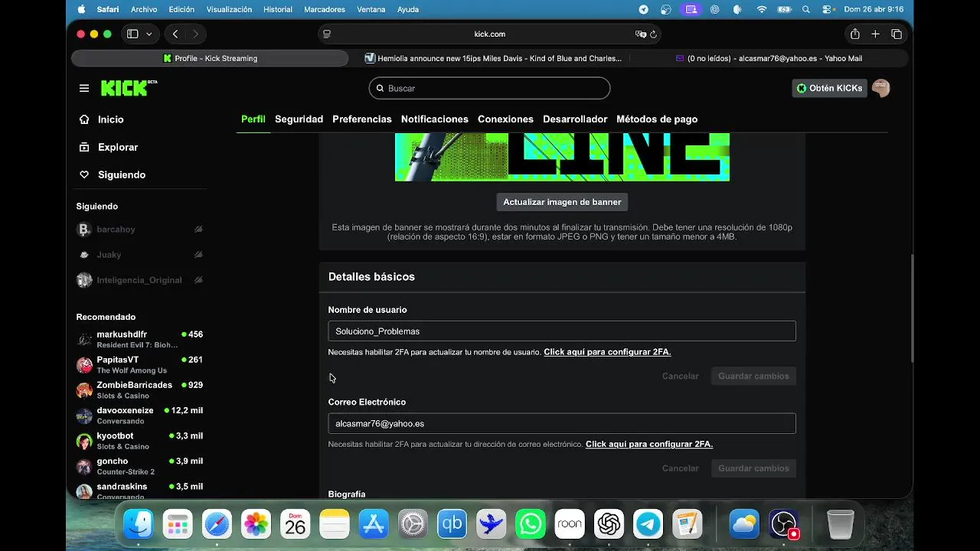Open Control Center in menu bar
Screen dimensions: 980x551
pos(827,9)
